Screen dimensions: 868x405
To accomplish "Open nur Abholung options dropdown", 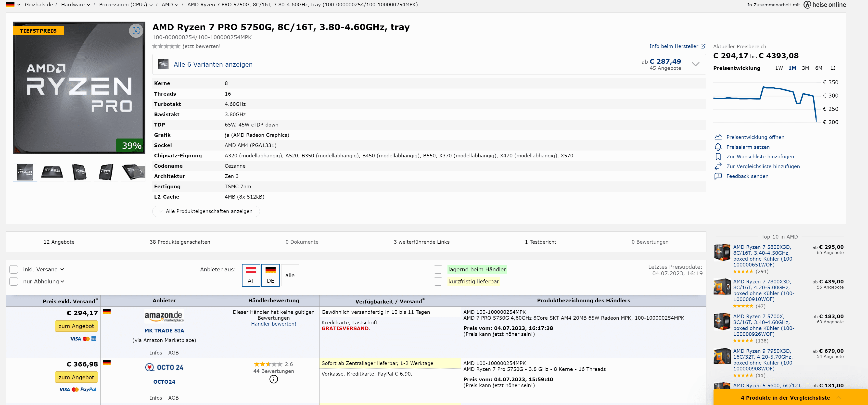I will tap(62, 281).
